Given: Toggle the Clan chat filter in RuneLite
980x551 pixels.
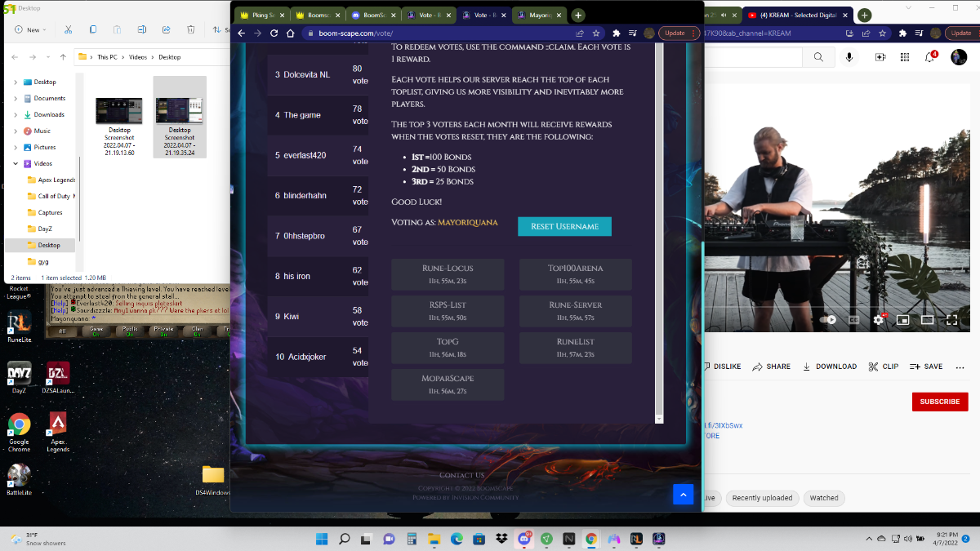Looking at the screenshot, I should pos(197,331).
